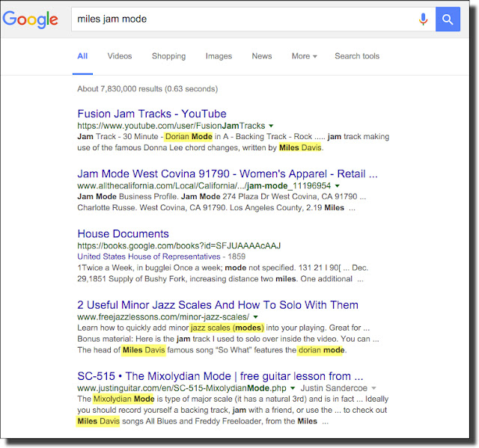The image size is (479, 448).
Task: Open 'Jam Mode West Covina 91790' result
Action: point(228,174)
